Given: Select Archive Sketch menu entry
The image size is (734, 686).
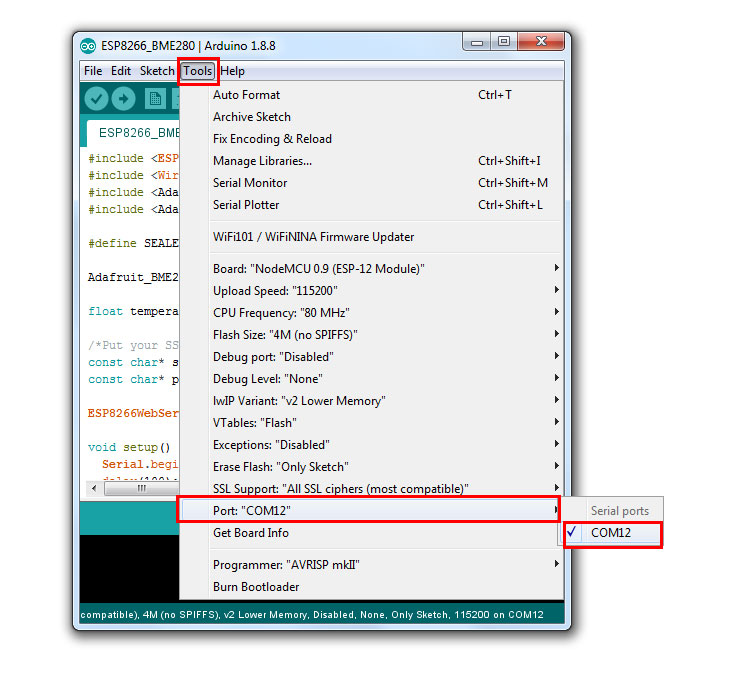Looking at the screenshot, I should pos(371,117).
